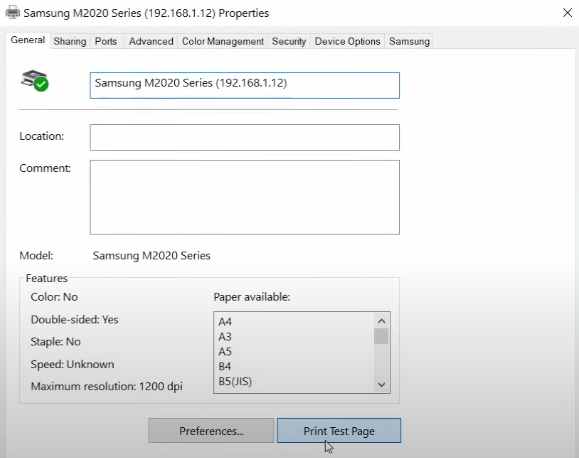Screen dimensions: 579x458
Task: Click the 'Location:' label
Action: click(x=42, y=136)
